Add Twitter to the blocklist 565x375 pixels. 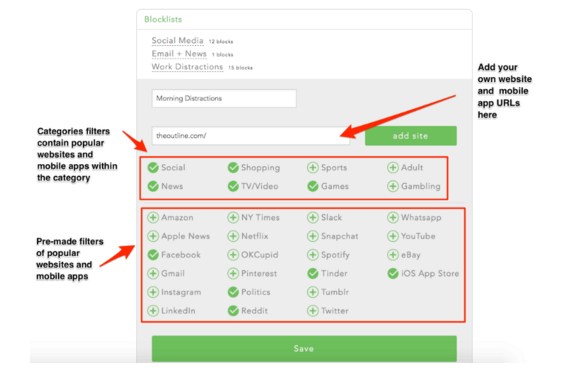[x=313, y=311]
